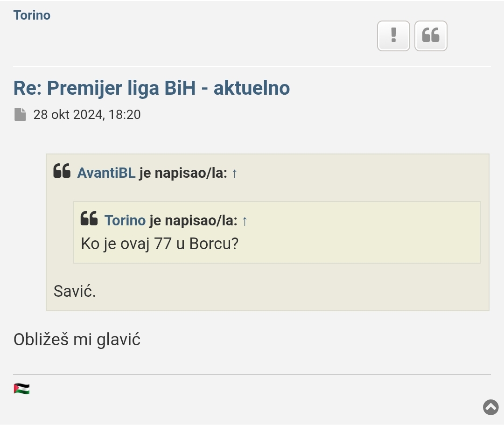Click the report post exclamation button
This screenshot has height=426, width=504.
pyautogui.click(x=393, y=35)
